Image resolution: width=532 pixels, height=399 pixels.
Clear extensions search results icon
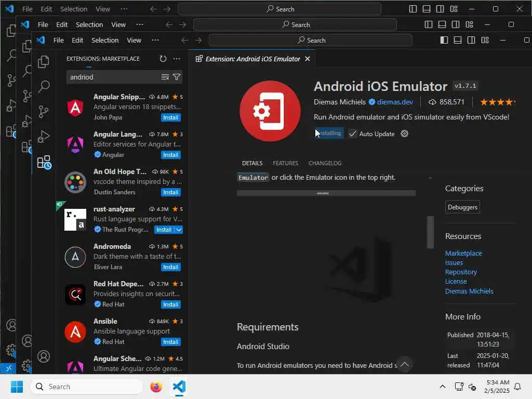coord(165,77)
